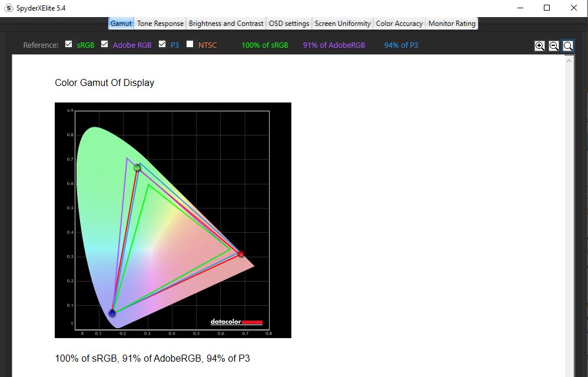Click the zoom in magnifier icon
Image resolution: width=588 pixels, height=377 pixels.
[539, 46]
